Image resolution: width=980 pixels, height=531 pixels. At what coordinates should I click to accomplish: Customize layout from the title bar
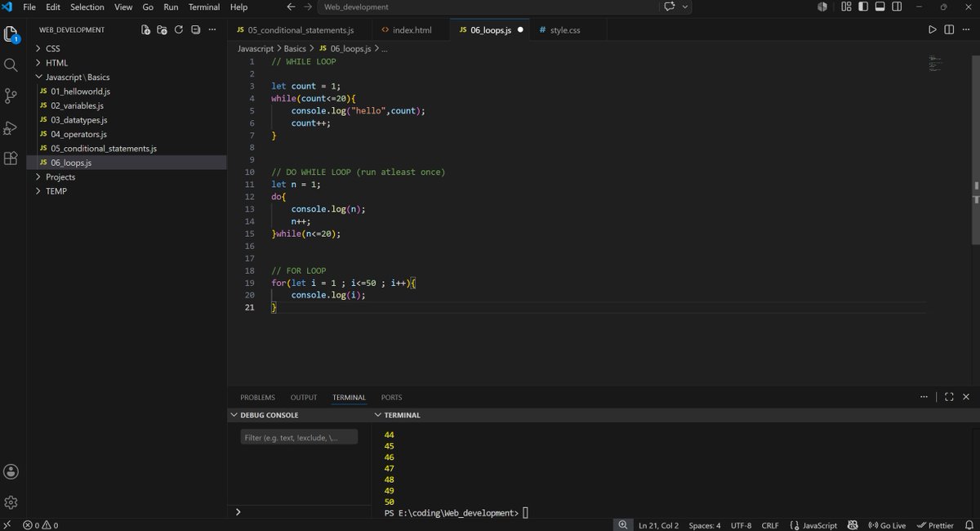tap(847, 7)
